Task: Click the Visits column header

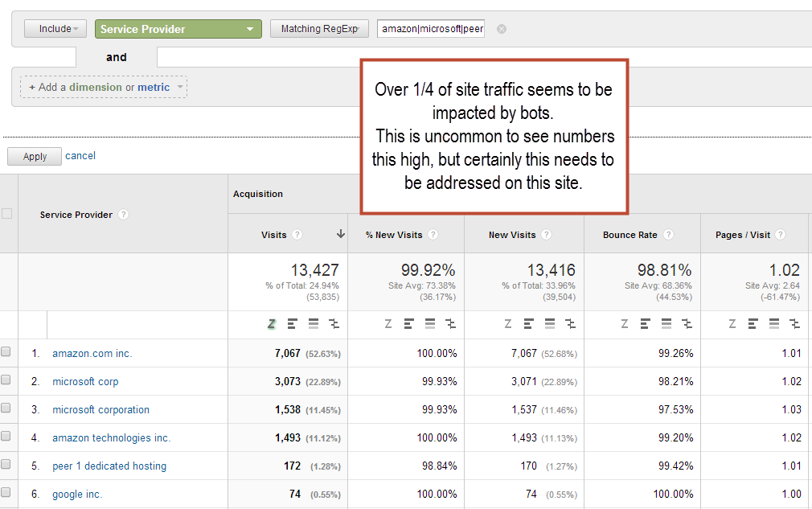Action: pos(274,235)
